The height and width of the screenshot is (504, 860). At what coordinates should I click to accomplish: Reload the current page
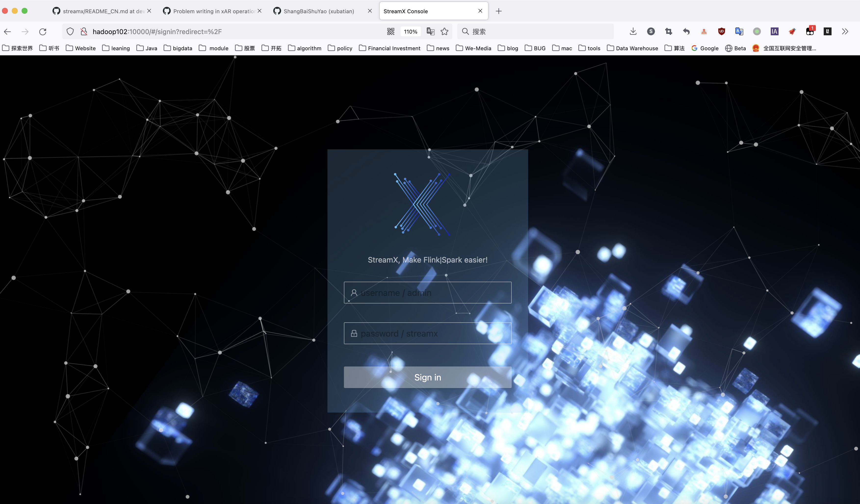pyautogui.click(x=43, y=32)
